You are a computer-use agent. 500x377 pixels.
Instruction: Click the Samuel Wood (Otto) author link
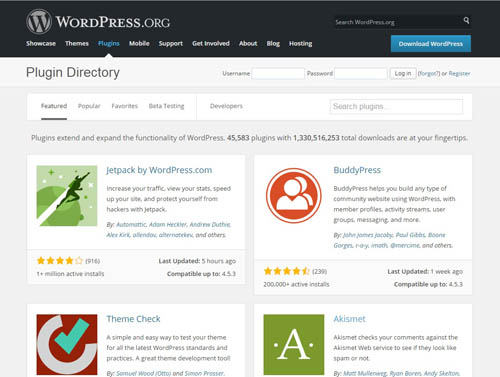[143, 373]
